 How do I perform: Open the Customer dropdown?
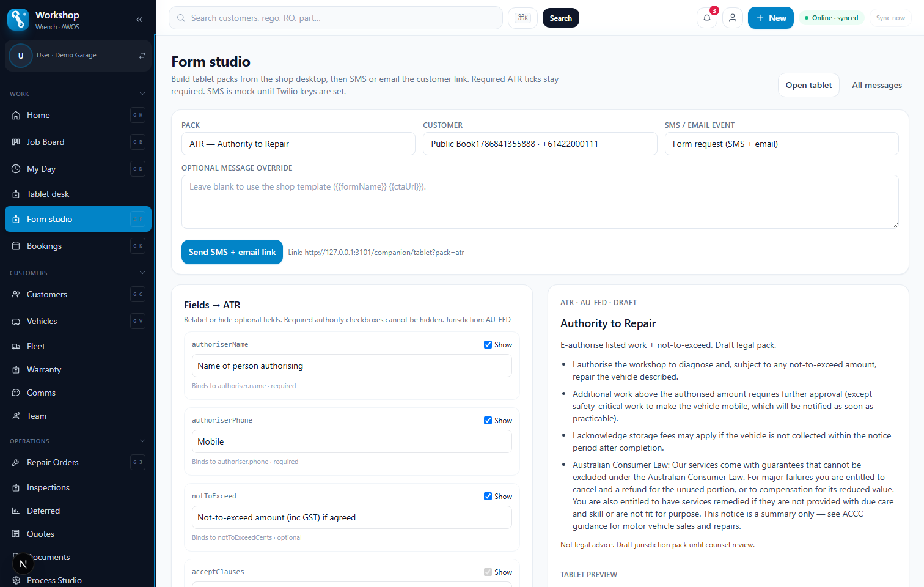point(540,144)
